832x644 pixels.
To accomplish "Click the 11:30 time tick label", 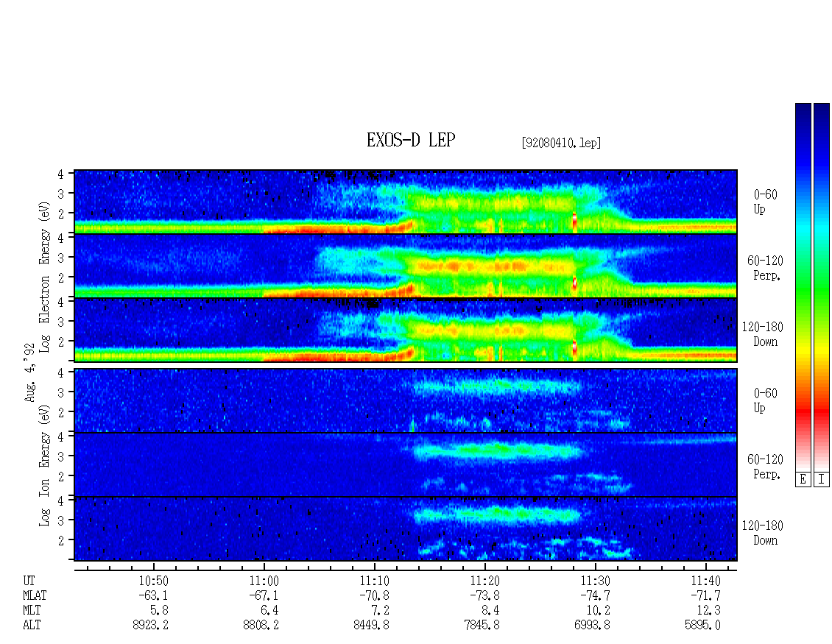I will click(595, 581).
